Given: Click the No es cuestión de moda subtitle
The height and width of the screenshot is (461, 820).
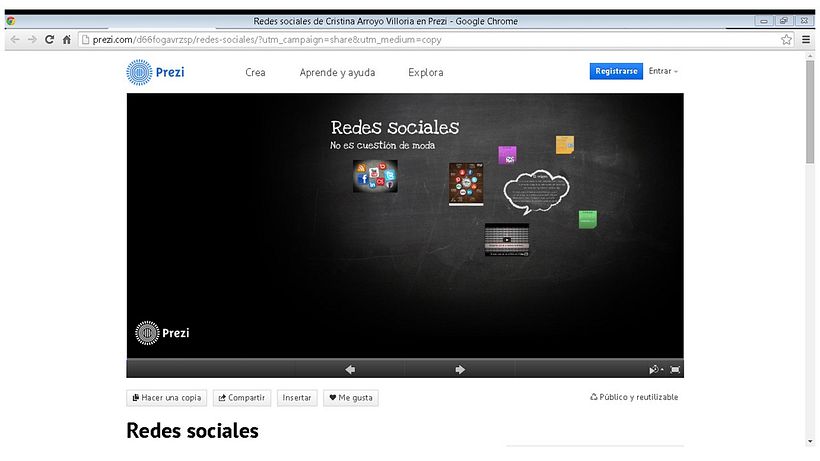Looking at the screenshot, I should [382, 145].
